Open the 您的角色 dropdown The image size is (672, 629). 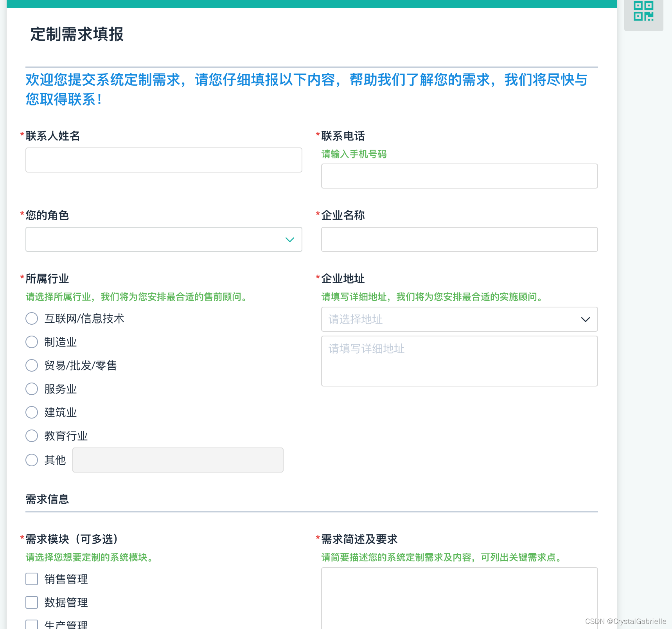164,239
